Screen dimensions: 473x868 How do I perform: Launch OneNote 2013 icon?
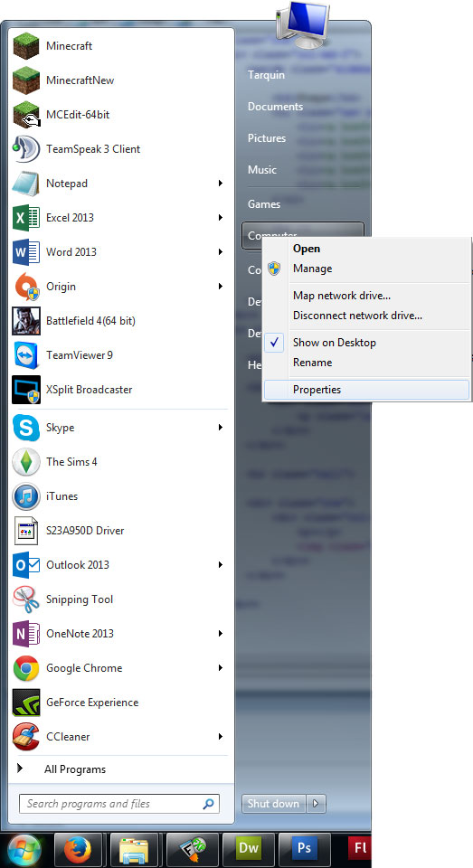click(x=26, y=633)
